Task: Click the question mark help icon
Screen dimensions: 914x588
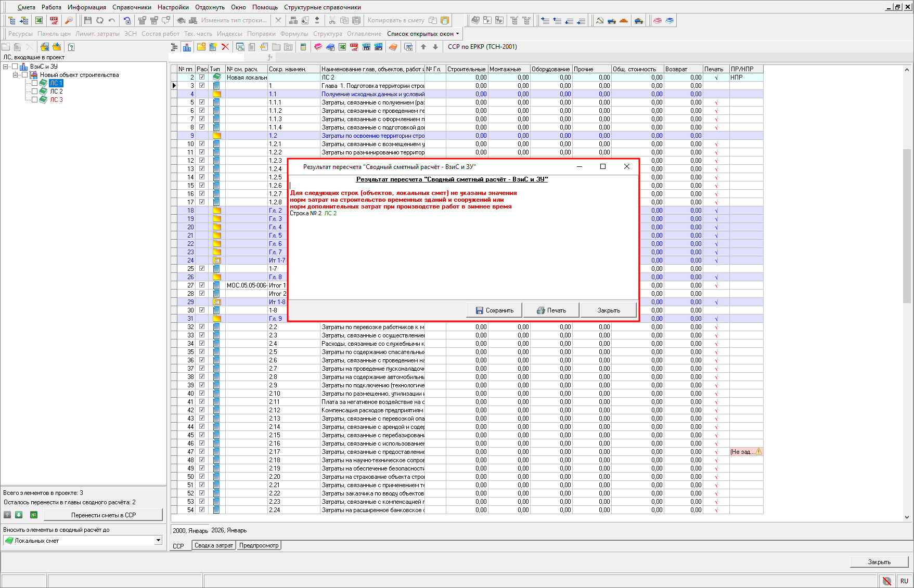Action: click(x=71, y=47)
